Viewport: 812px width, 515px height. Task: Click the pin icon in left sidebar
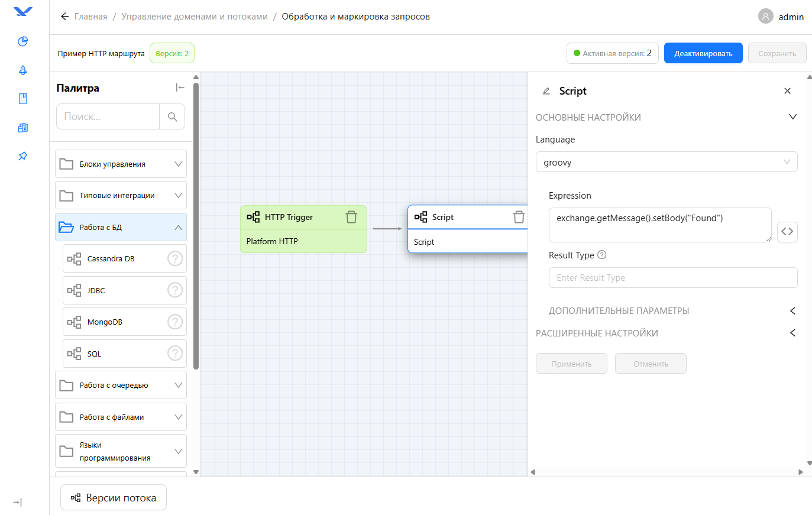pos(23,156)
